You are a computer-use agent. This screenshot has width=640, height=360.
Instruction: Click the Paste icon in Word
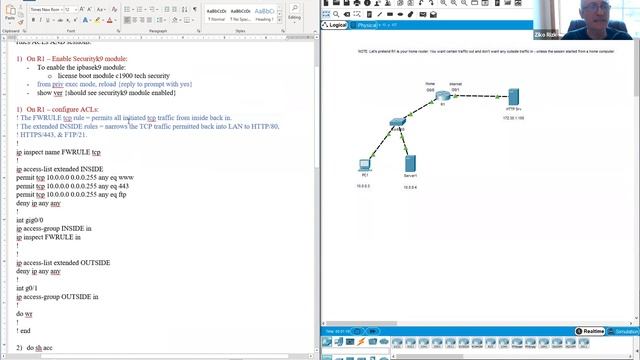10,10
